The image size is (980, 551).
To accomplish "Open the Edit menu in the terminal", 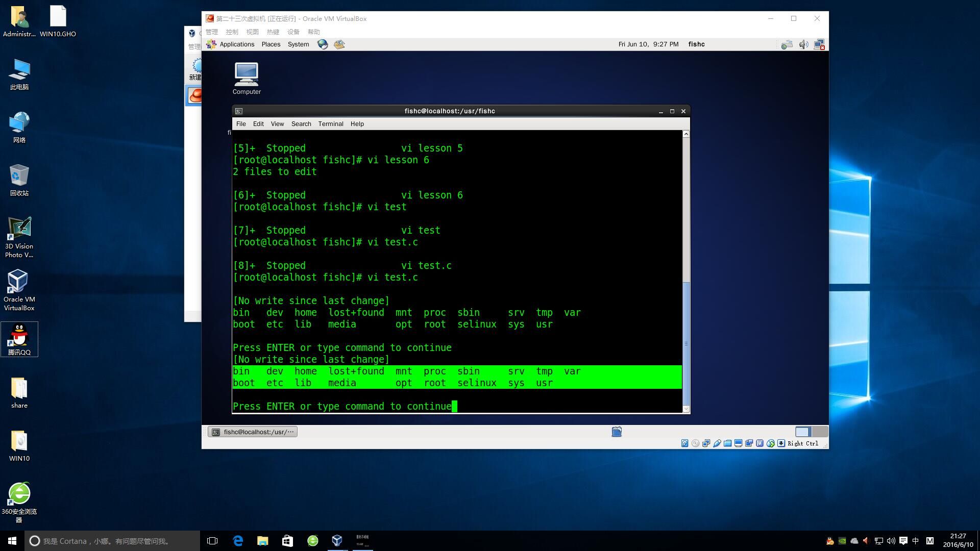I will 258,124.
